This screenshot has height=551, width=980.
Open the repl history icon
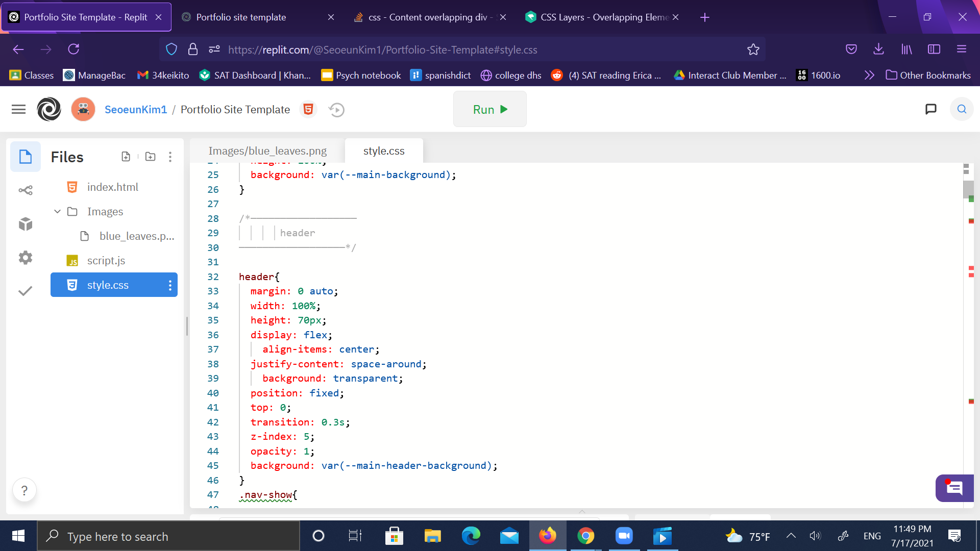tap(336, 110)
